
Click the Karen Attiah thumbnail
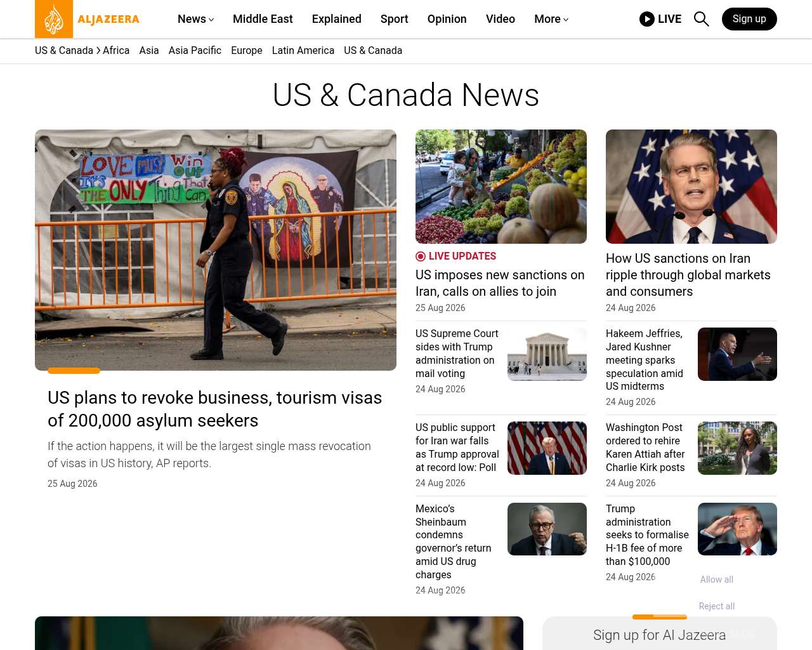[x=737, y=448]
